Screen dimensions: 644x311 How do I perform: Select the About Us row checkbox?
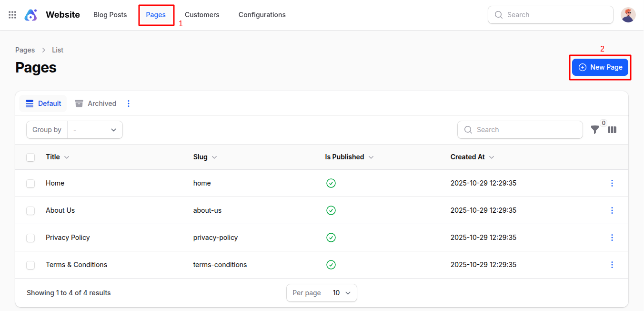(30, 210)
